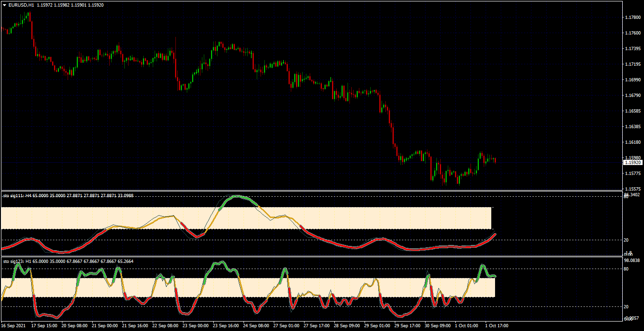Click the 1.17395 price scale label
The image size is (644, 331).
coord(633,49)
